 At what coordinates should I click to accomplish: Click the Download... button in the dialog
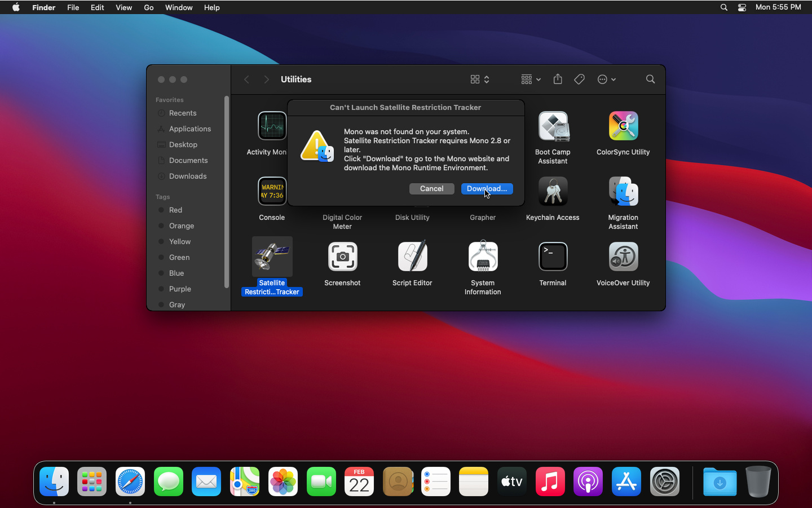click(x=487, y=189)
